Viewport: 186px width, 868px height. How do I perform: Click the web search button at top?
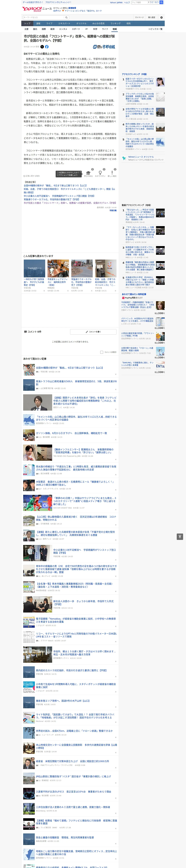point(161,2)
